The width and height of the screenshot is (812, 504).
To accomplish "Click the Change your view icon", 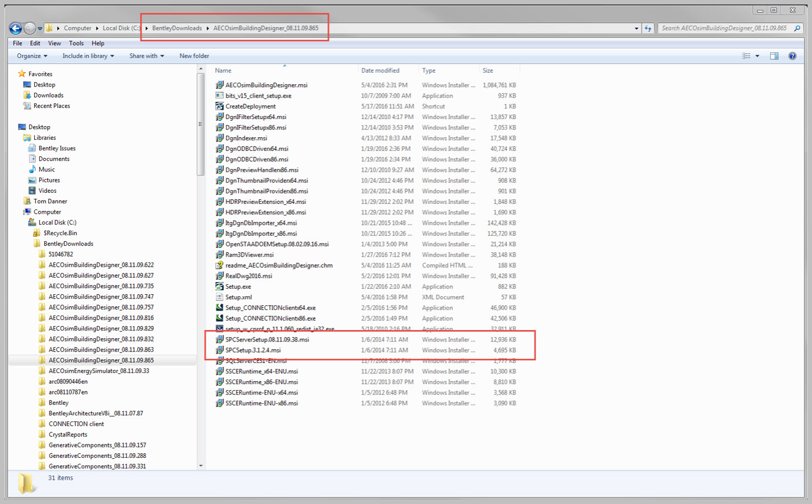I will 746,56.
